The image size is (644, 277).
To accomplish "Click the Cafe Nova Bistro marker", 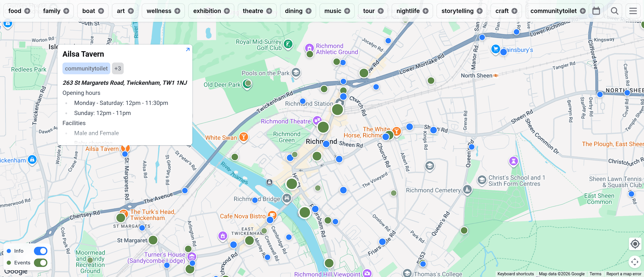I will (x=272, y=215).
